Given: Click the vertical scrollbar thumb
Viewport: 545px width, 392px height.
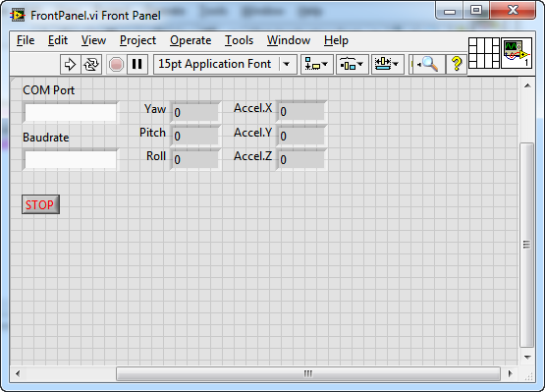Looking at the screenshot, I should click(527, 245).
